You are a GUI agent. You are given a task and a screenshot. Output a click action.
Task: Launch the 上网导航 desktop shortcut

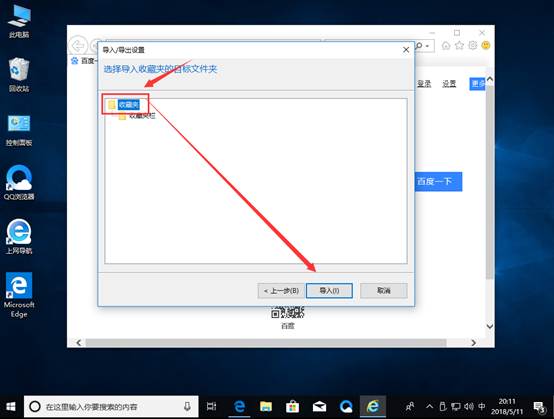click(x=19, y=237)
